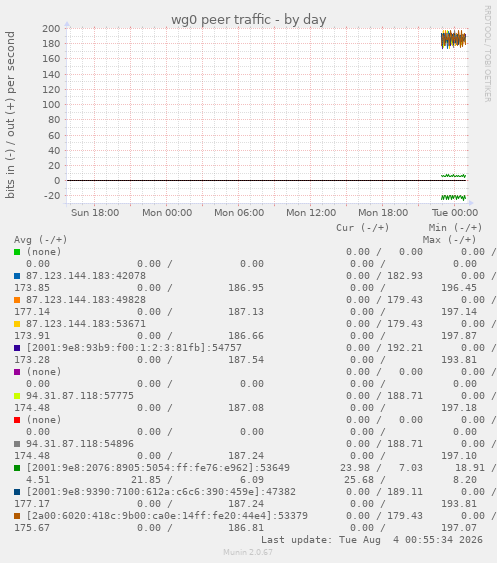The height and width of the screenshot is (563, 497).
Task: Click the x-axis label 'Mon 12:00'
Action: [311, 213]
